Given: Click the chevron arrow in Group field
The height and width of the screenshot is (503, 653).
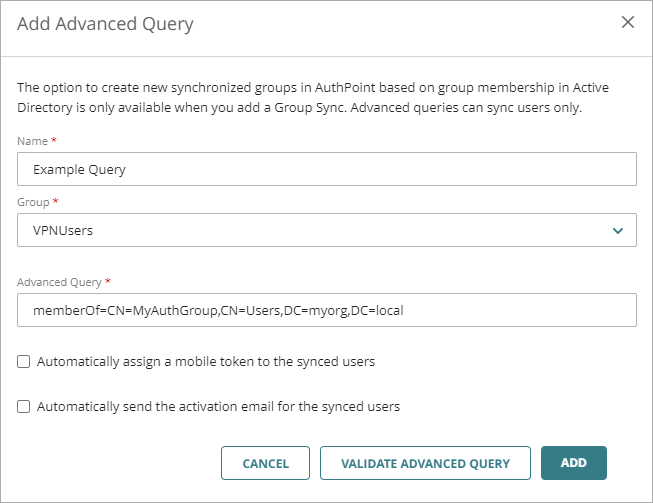Looking at the screenshot, I should (617, 230).
